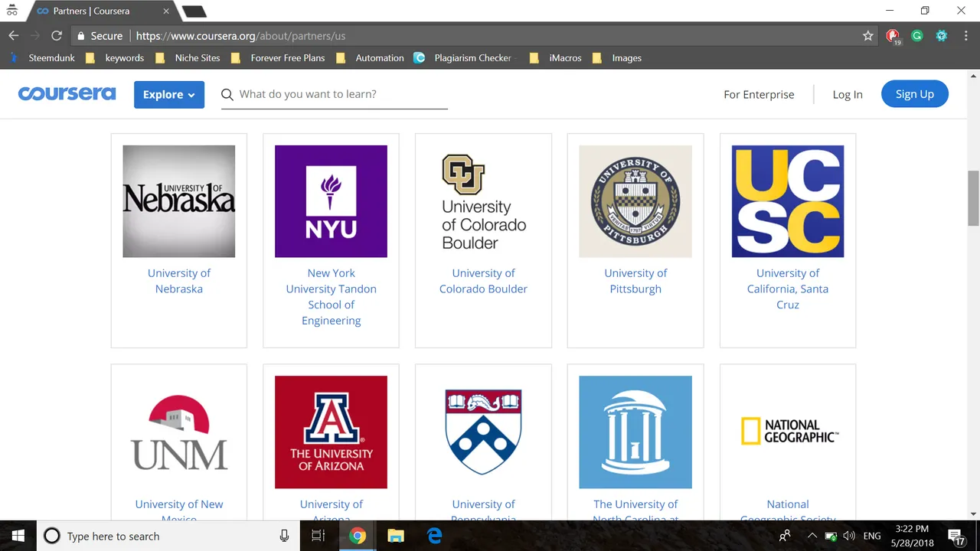Screen dimensions: 980x551
Task: Open a new tab with the tab-strip button
Action: (x=194, y=11)
